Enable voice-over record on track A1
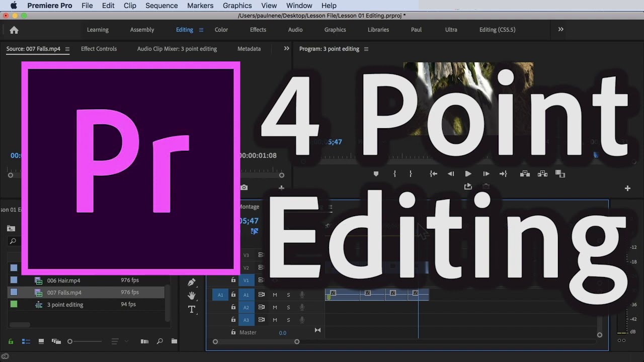The height and width of the screenshot is (362, 644). tap(302, 295)
